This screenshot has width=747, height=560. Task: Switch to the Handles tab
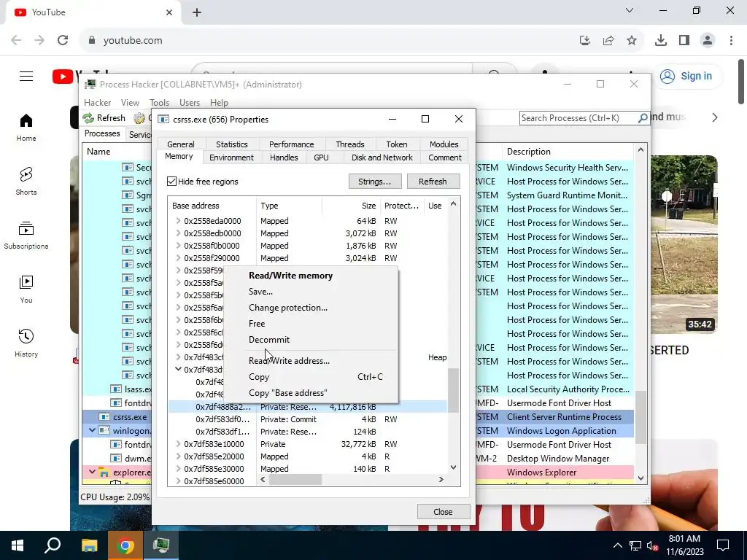(x=284, y=157)
